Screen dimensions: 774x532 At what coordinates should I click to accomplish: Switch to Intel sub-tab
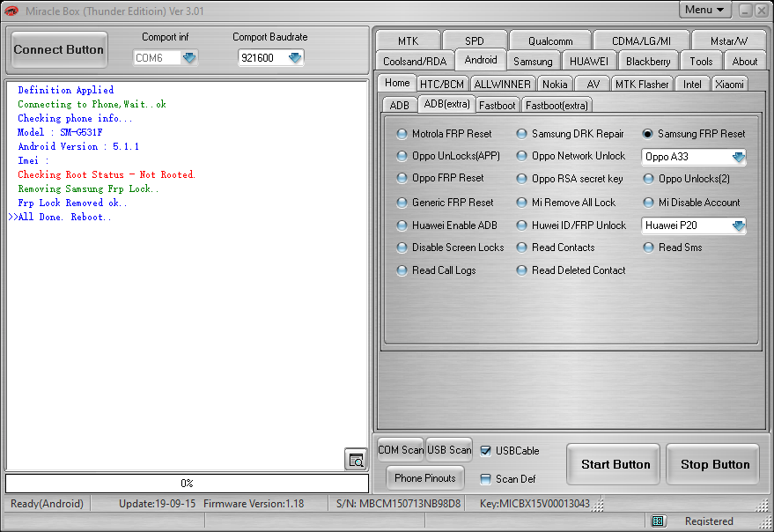[x=692, y=84]
